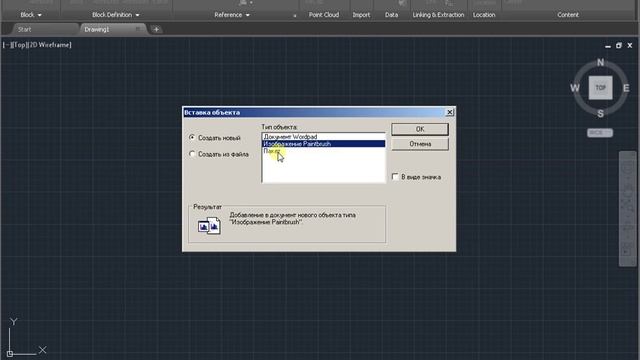Click OK in the 'Вставка объекта' dialog

point(420,129)
